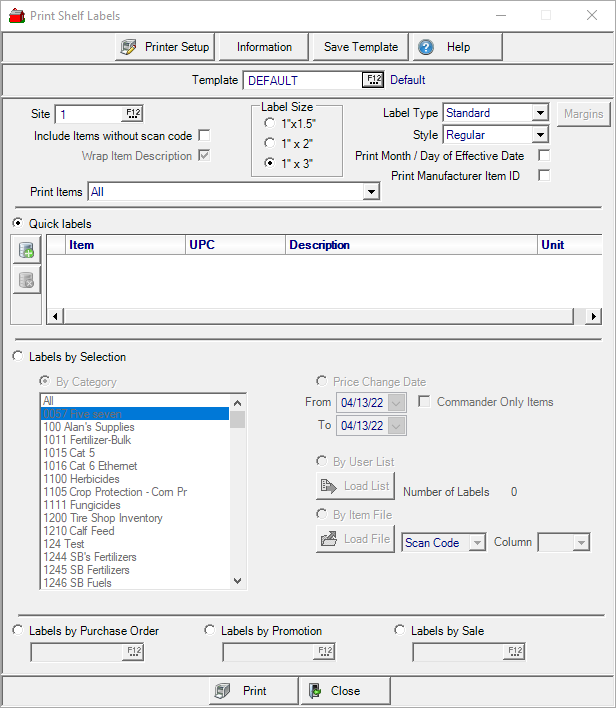Enable Include Items without scan code
The image size is (616, 708).
click(204, 136)
